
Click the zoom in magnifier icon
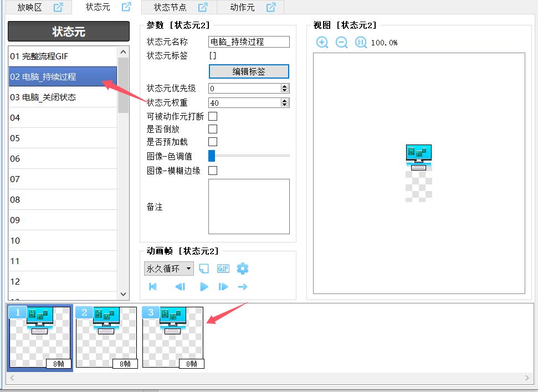(322, 42)
